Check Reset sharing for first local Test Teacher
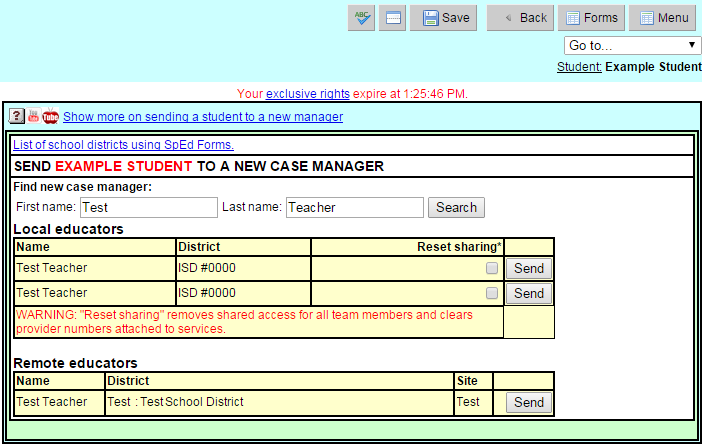The image size is (702, 444). click(491, 268)
